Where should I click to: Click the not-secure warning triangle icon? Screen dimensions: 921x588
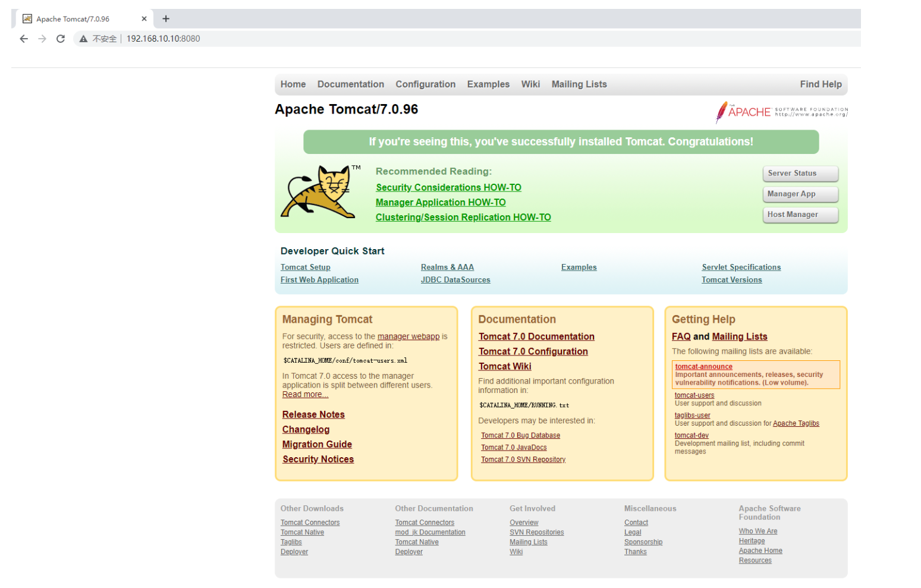[83, 39]
